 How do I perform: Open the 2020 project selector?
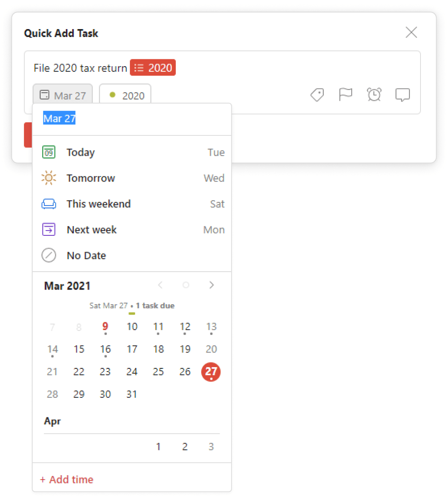click(x=125, y=95)
